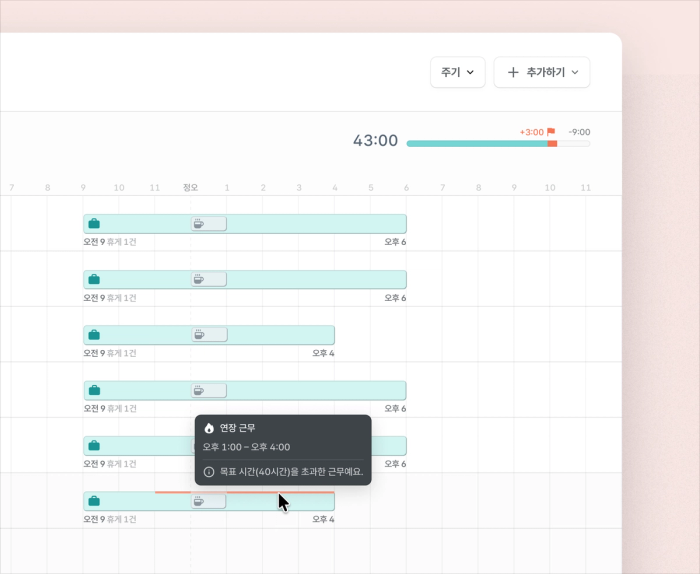The image size is (700, 574).
Task: Click the 오전 9 start label in the third row
Action: (x=94, y=353)
